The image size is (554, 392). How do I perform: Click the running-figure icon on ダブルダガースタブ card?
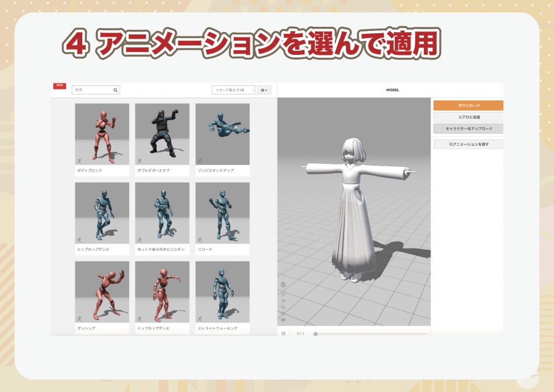pyautogui.click(x=139, y=161)
